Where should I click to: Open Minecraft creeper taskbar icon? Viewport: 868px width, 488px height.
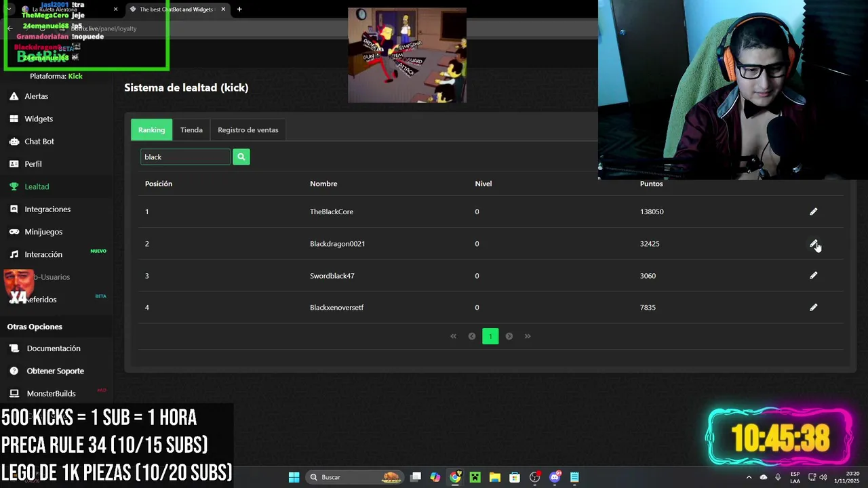(475, 477)
